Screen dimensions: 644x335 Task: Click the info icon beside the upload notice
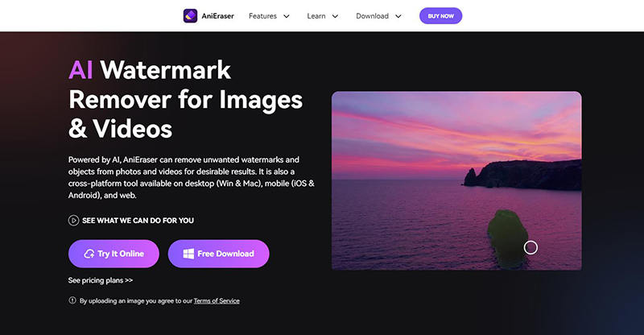(x=72, y=301)
